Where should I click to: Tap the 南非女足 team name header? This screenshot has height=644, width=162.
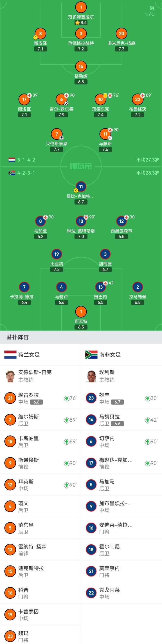(x=110, y=355)
